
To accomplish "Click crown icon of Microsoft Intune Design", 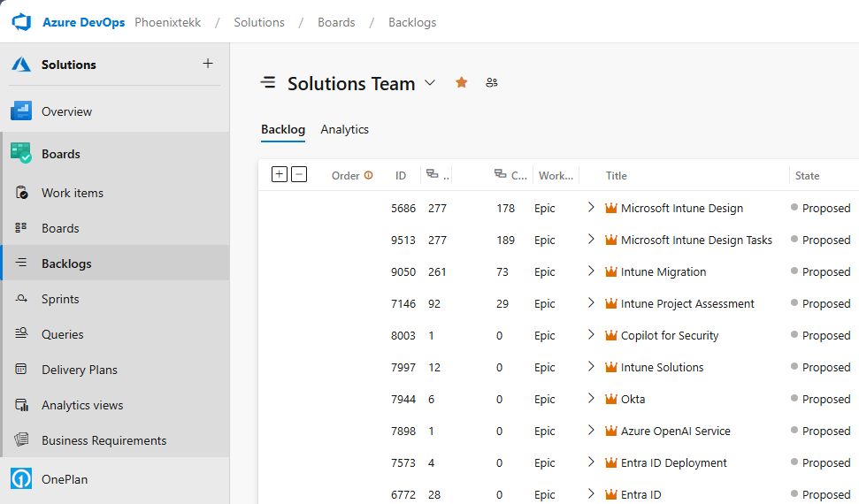I will point(610,208).
